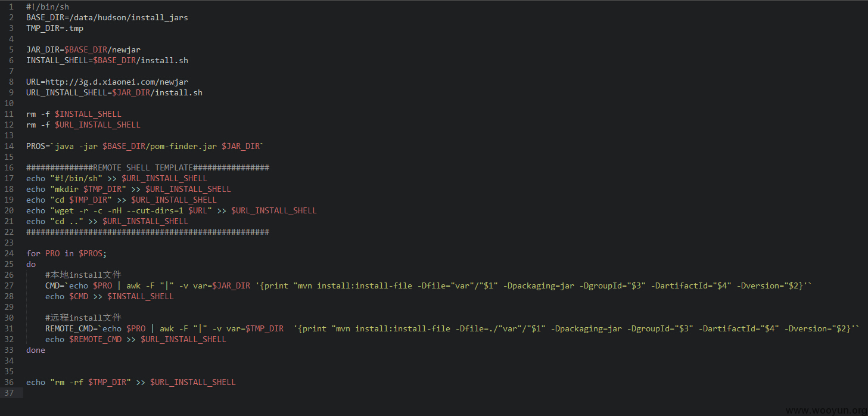Click the #本地install文件 comment
The image size is (868, 416).
tap(83, 275)
